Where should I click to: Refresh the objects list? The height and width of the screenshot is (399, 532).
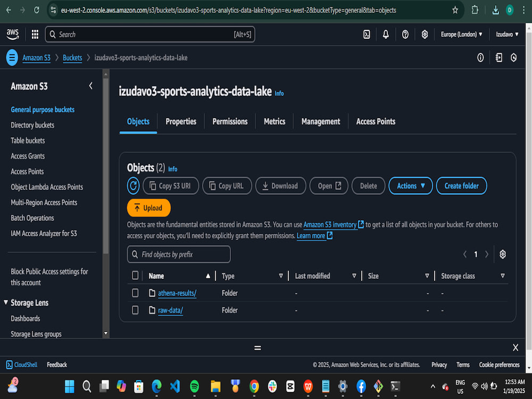(134, 186)
